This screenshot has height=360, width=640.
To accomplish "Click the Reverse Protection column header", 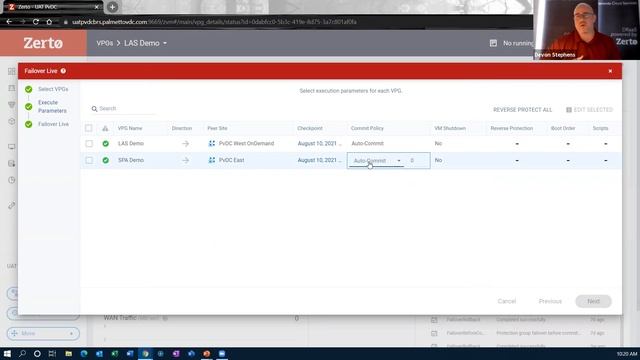I will [x=511, y=128].
